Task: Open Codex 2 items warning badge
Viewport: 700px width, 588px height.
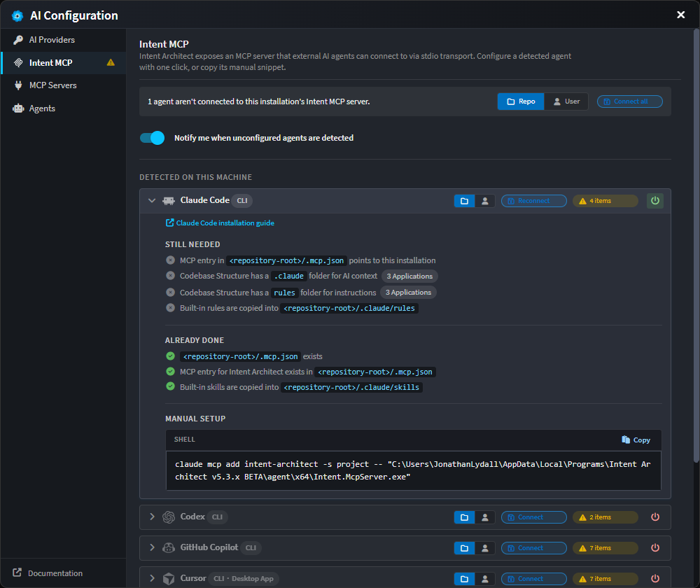Action: (605, 517)
